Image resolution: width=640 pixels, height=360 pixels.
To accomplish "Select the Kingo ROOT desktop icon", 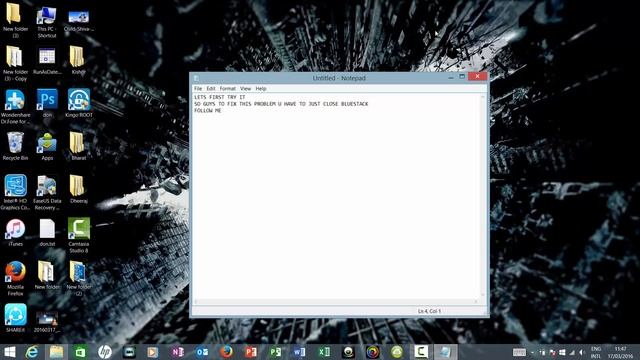I will 79,103.
